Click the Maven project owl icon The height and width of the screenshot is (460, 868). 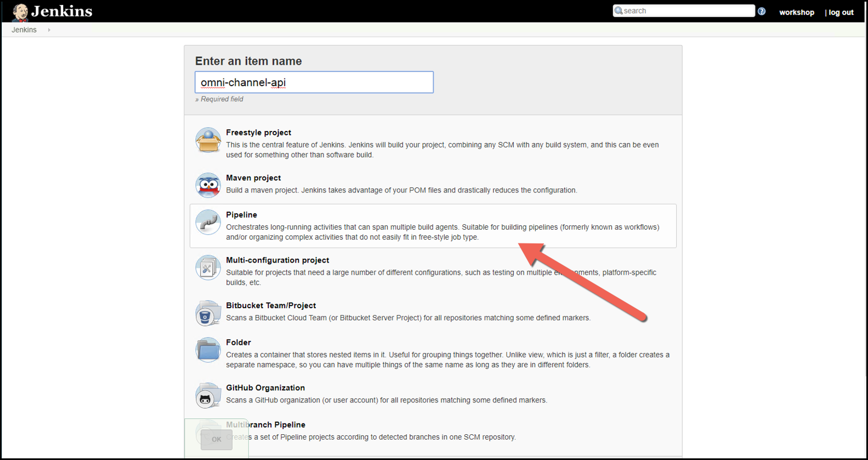click(208, 185)
